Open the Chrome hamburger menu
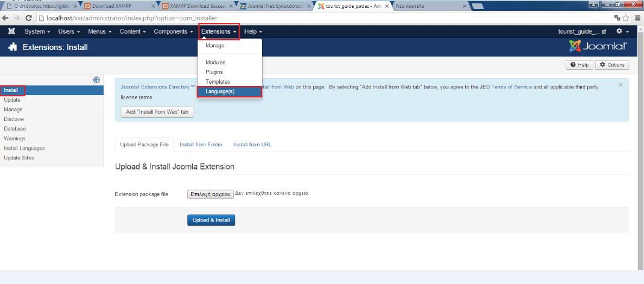 point(637,18)
